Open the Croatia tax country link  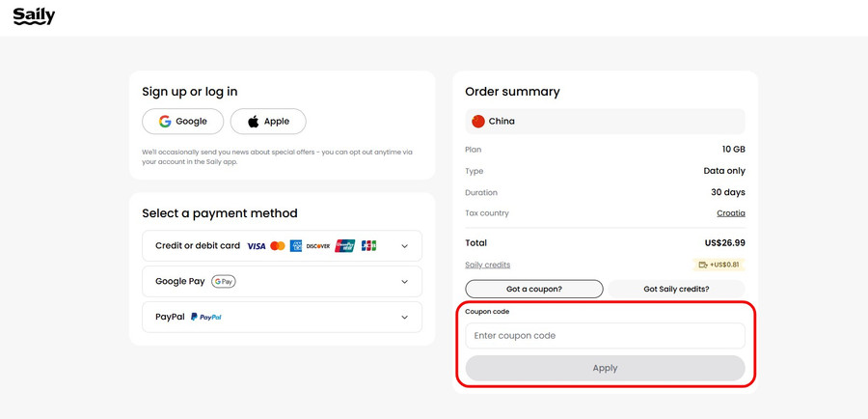coord(730,213)
